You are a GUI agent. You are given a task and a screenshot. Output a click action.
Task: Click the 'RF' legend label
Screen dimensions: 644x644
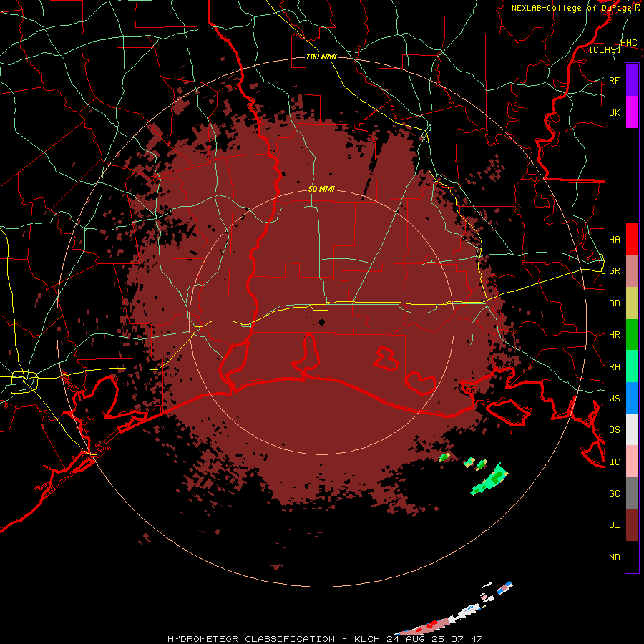pos(614,80)
